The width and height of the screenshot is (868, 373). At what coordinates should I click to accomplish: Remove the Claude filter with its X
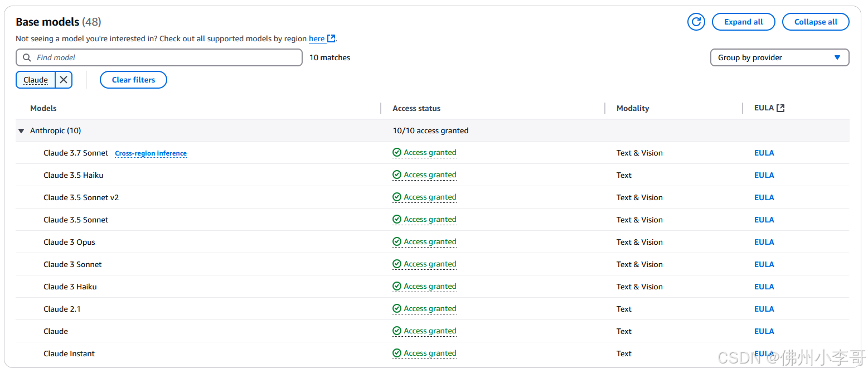pos(64,80)
